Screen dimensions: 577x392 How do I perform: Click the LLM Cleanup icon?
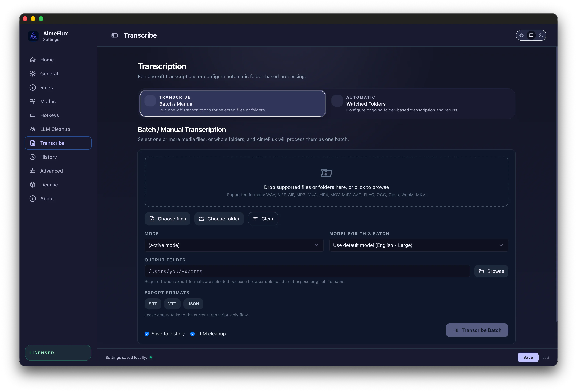[x=32, y=129]
